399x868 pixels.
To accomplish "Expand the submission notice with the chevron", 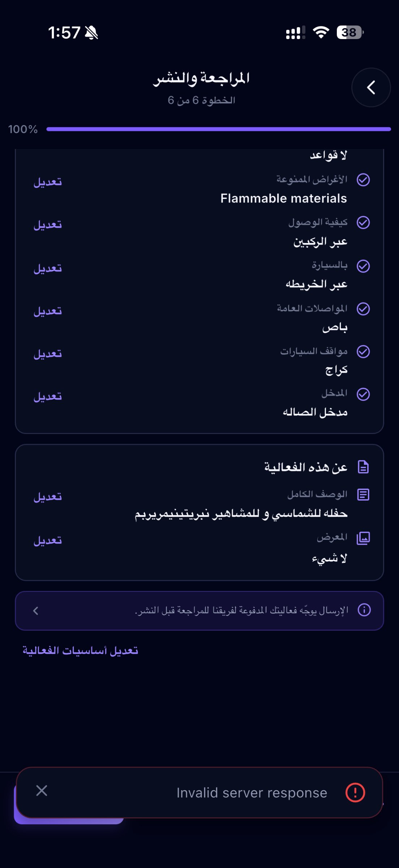I will pyautogui.click(x=35, y=611).
